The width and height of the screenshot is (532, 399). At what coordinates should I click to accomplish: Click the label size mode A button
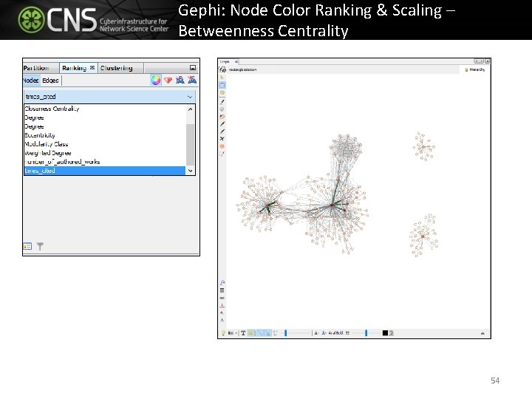[x=316, y=333]
